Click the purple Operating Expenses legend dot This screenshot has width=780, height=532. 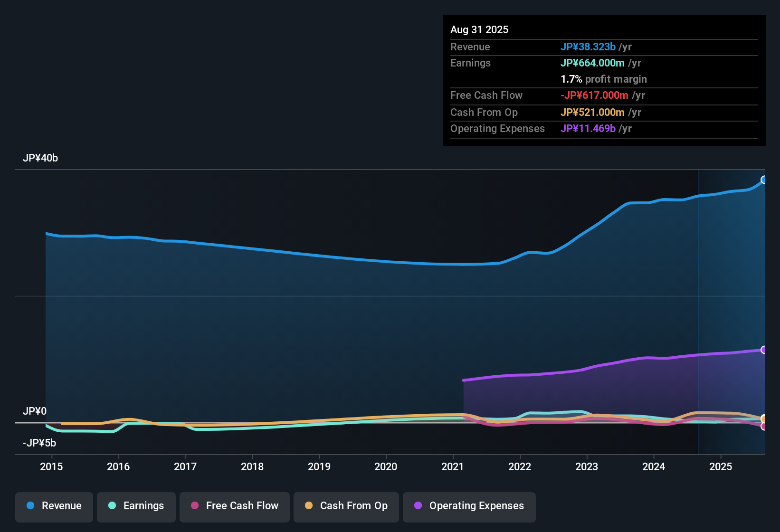pos(418,506)
